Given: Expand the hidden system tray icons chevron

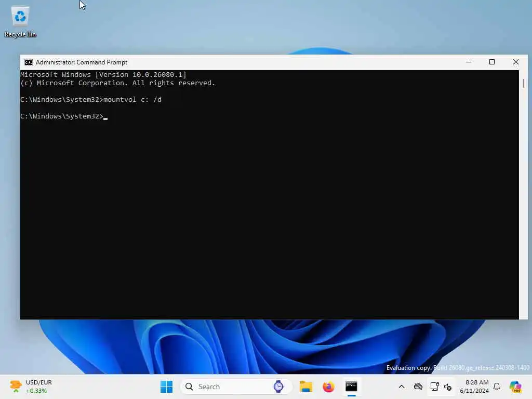Looking at the screenshot, I should click(x=402, y=387).
